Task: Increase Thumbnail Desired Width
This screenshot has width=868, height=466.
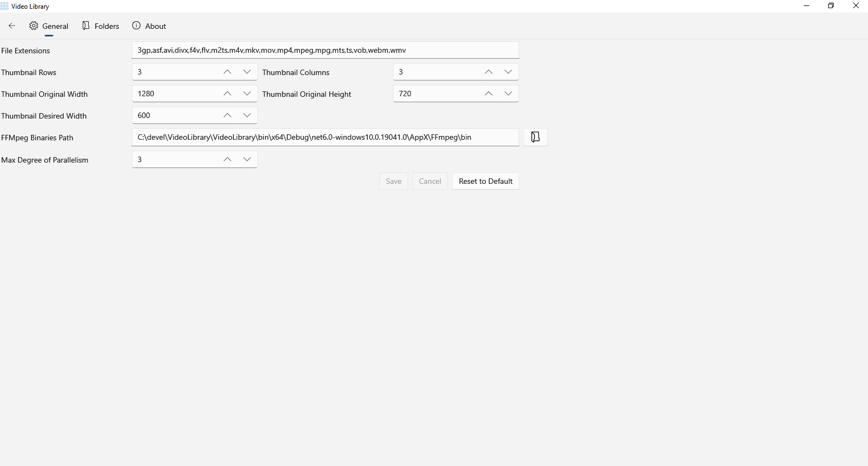Action: coord(227,115)
